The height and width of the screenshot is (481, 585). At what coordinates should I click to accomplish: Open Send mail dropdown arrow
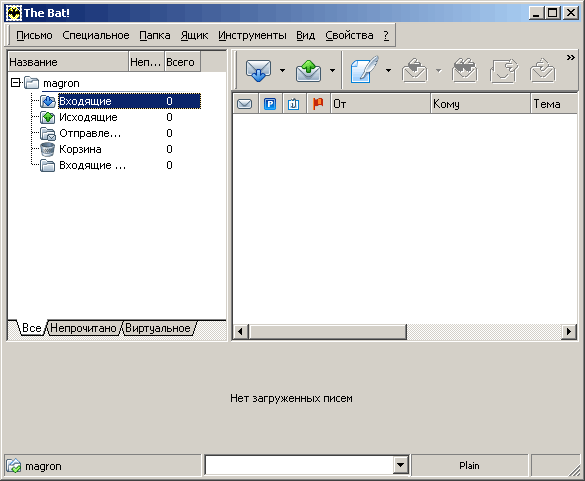click(x=332, y=70)
